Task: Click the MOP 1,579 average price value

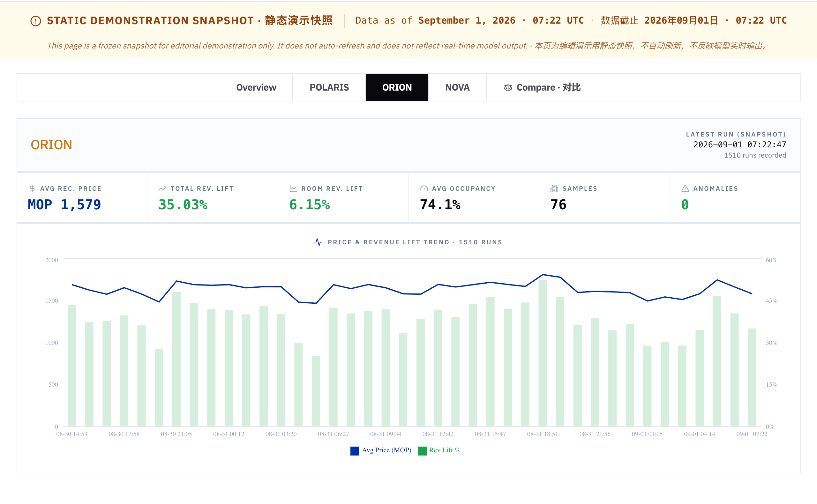Action: (64, 205)
